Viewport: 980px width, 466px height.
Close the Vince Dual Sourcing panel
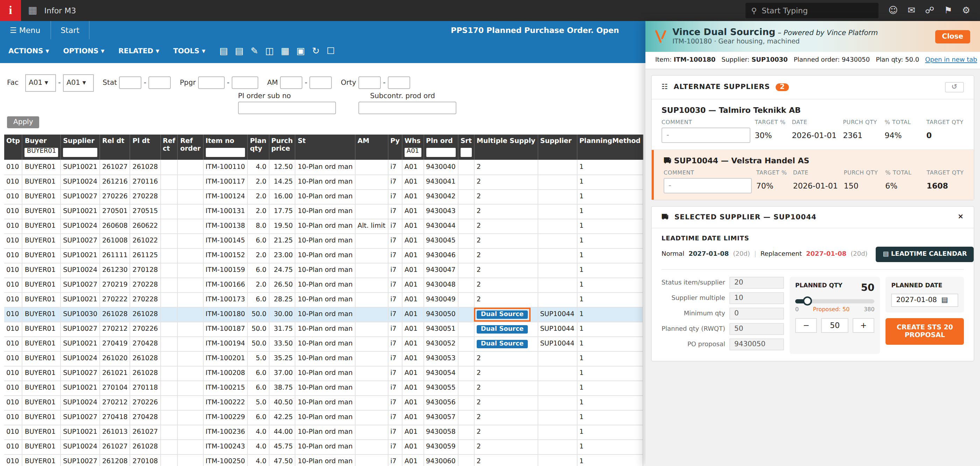pos(952,36)
